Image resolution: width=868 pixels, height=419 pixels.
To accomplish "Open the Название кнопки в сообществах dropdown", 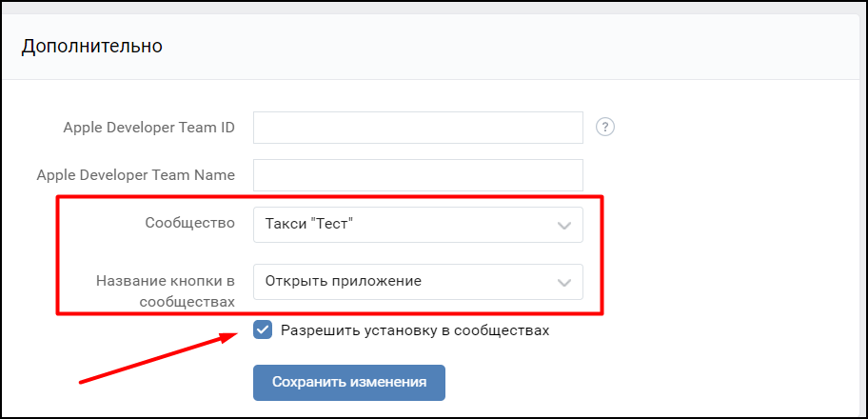I will coord(418,282).
